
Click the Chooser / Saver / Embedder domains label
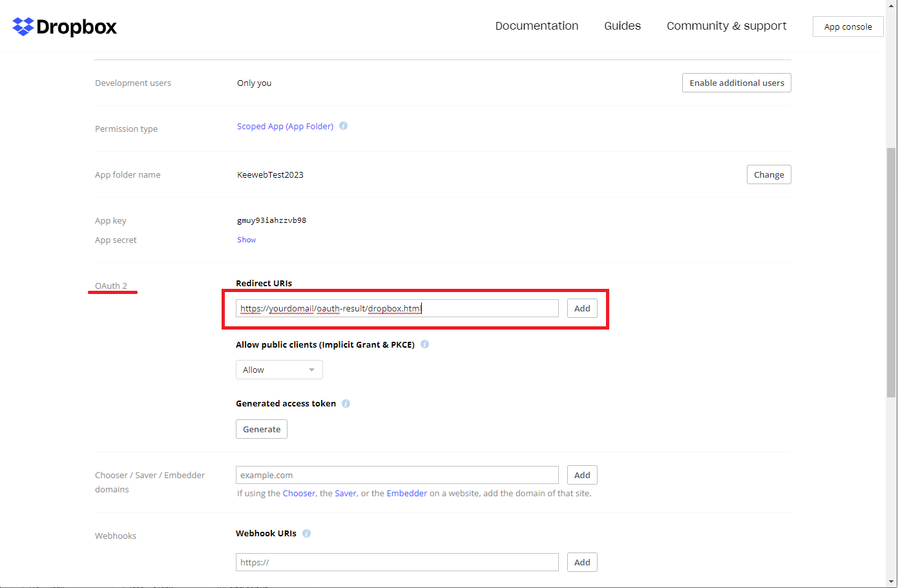point(150,482)
